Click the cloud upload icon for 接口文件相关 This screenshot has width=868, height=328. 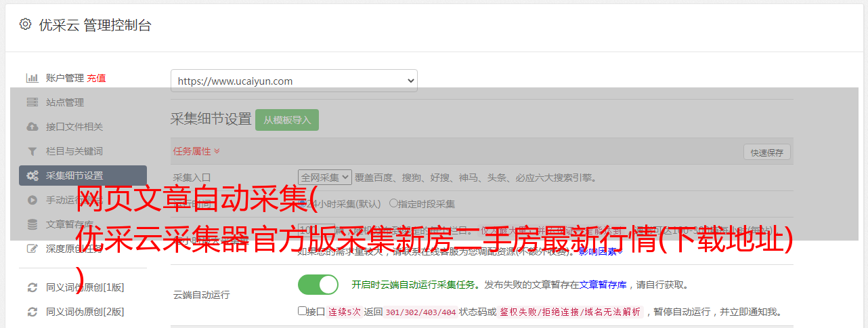pos(32,127)
